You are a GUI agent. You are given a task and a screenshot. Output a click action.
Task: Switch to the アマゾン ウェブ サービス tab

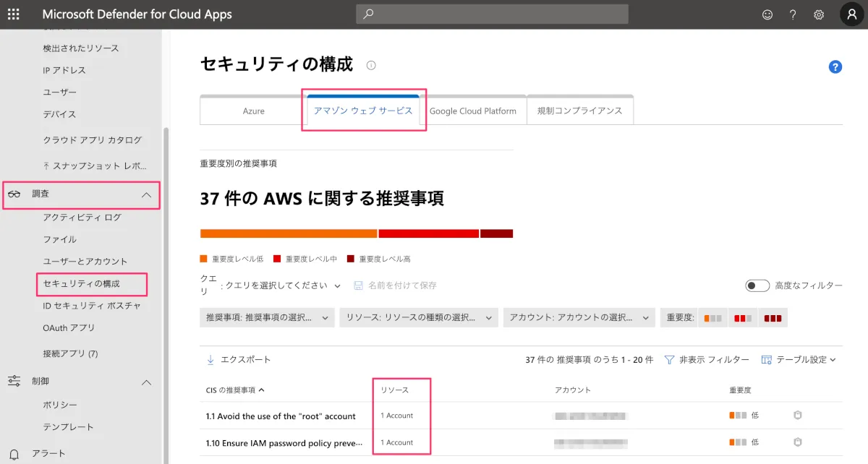[363, 110]
